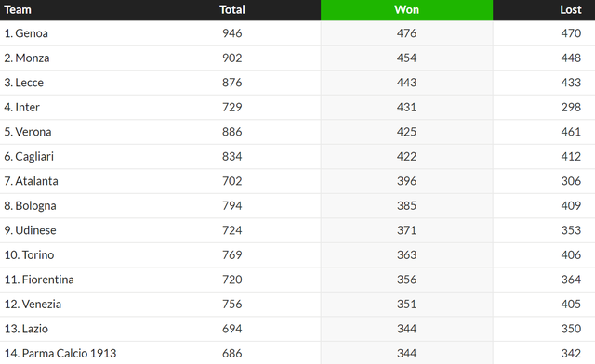Sort table by Total column header
The width and height of the screenshot is (595, 364).
[x=231, y=10]
